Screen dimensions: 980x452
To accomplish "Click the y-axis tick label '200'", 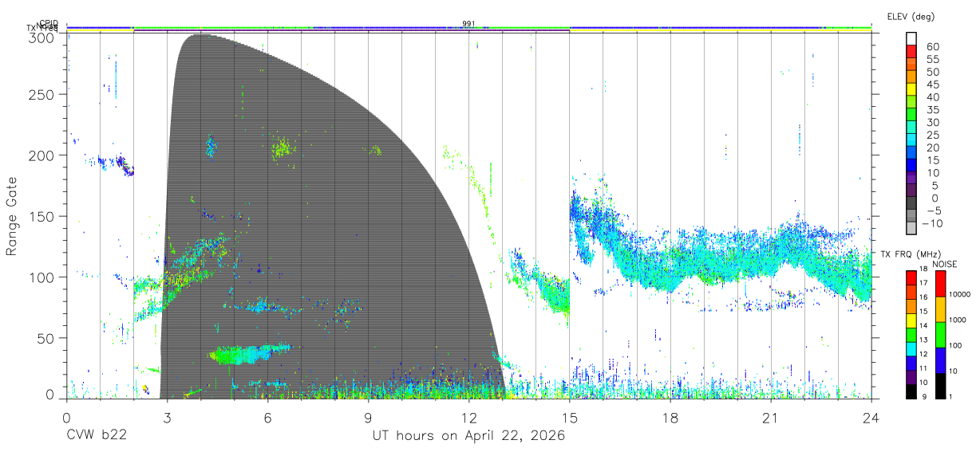I will tap(42, 155).
